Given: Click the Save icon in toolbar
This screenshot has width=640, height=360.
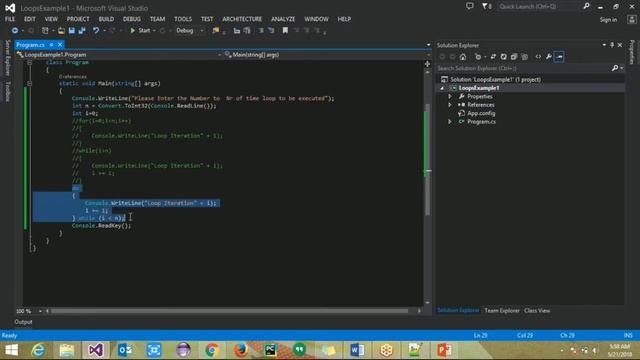Looking at the screenshot, I should tap(72, 31).
